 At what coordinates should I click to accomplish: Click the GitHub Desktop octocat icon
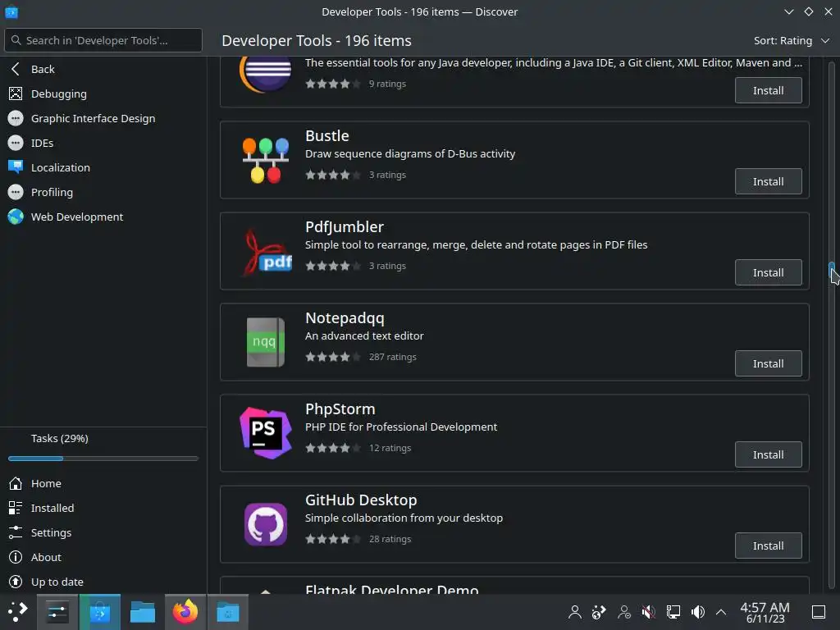pos(265,524)
